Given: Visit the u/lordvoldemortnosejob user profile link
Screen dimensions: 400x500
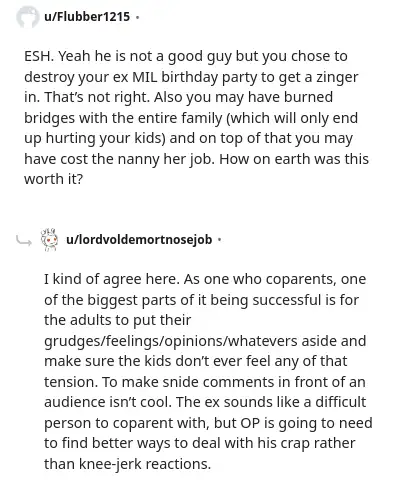Looking at the screenshot, I should tap(139, 240).
